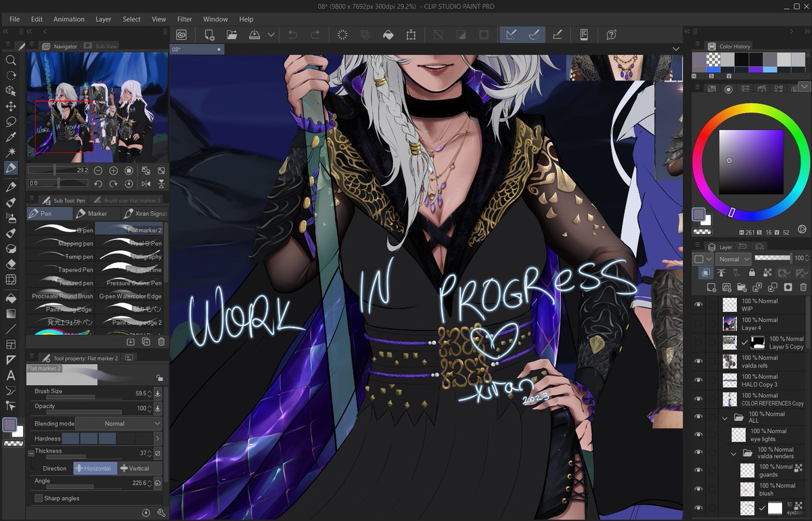812x521 pixels.
Task: Expand the color panel tabs overflow arrow
Action: (x=804, y=86)
